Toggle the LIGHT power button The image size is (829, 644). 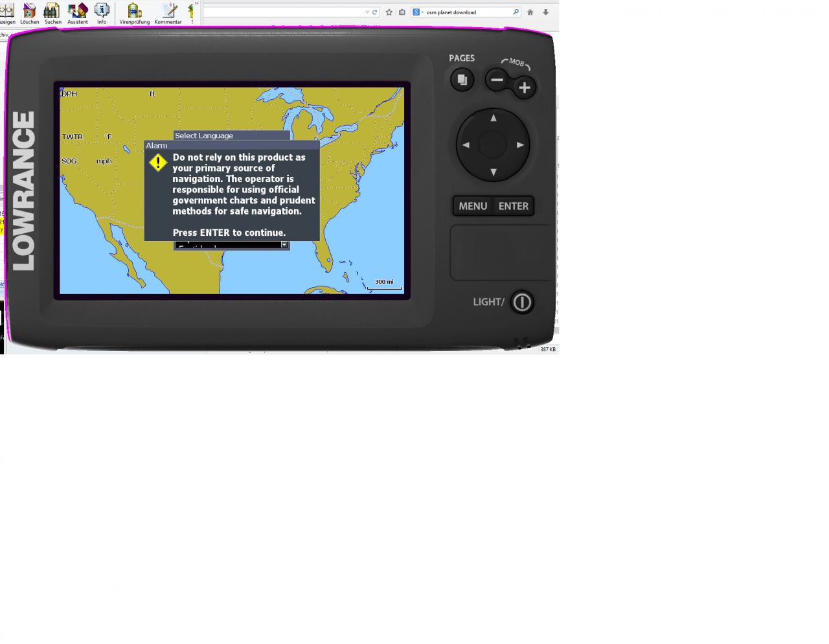pos(522,302)
